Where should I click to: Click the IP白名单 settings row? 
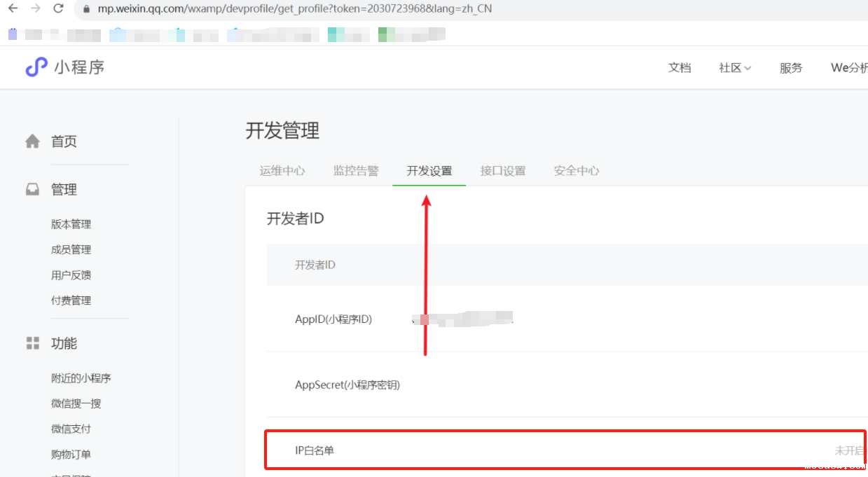coord(565,450)
